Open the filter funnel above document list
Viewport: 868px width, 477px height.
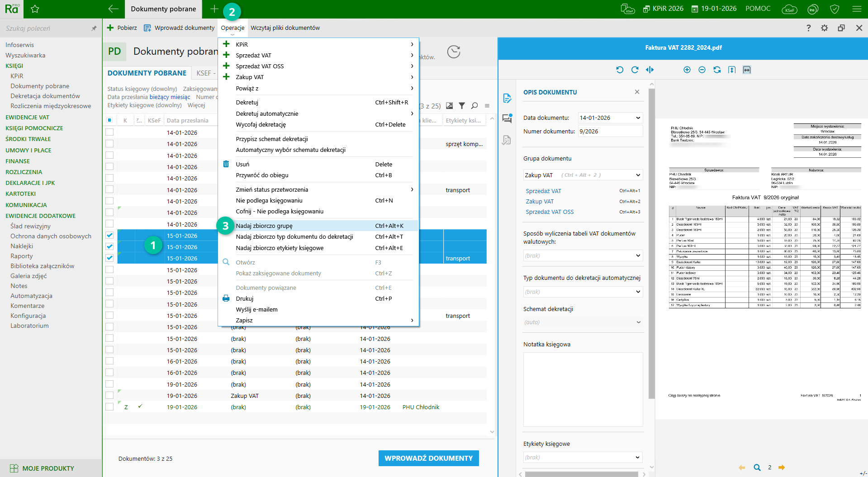tap(462, 106)
